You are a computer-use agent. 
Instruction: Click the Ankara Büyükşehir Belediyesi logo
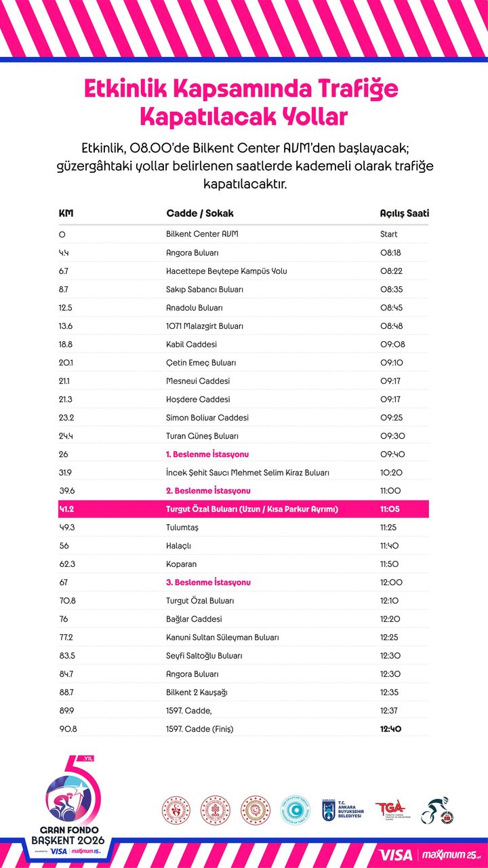click(343, 810)
